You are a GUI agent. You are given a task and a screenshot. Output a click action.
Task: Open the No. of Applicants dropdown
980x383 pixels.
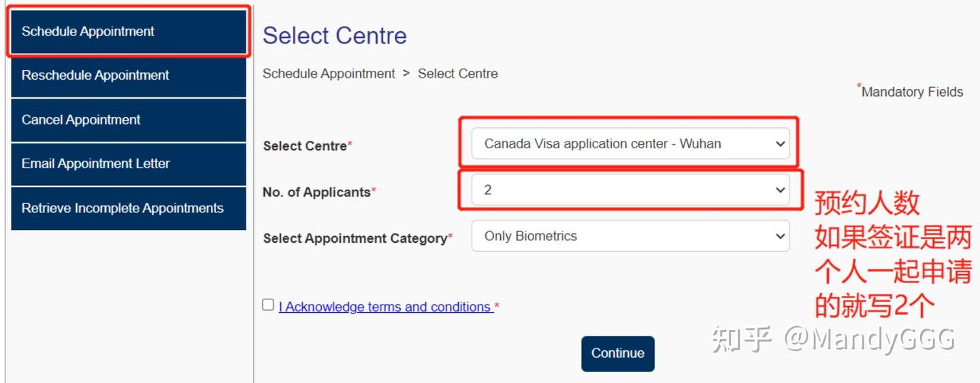coord(630,190)
